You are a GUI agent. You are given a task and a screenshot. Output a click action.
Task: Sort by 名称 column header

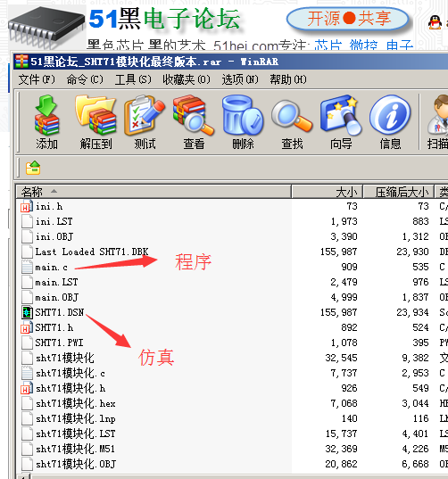click(x=153, y=192)
